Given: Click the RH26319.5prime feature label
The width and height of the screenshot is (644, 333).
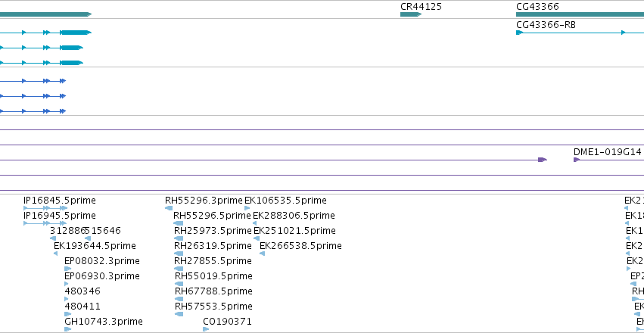Looking at the screenshot, I should [213, 246].
